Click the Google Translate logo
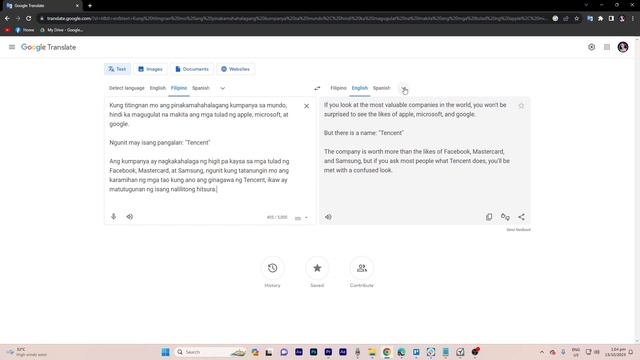 [x=49, y=47]
